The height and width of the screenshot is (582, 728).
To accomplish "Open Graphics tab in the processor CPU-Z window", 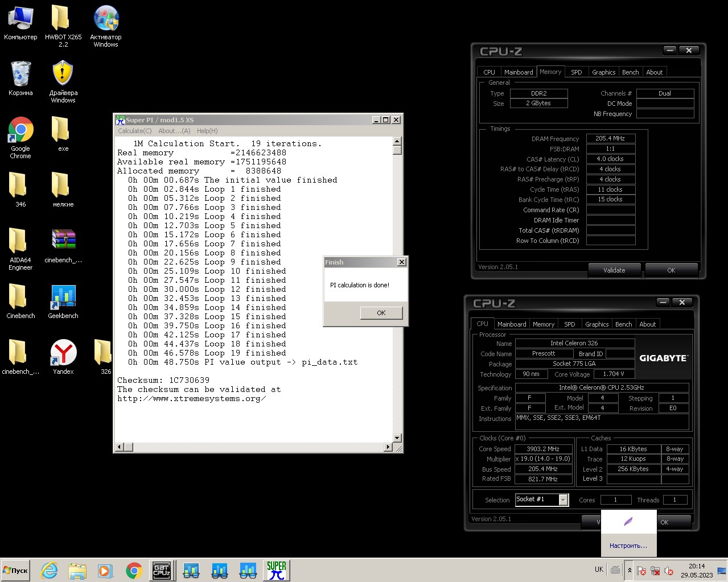I will pyautogui.click(x=597, y=324).
